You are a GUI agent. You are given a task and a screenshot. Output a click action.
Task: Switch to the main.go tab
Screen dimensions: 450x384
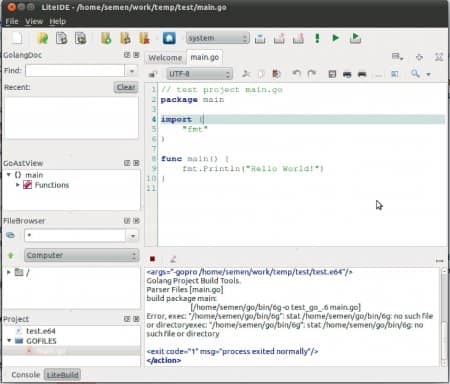point(205,57)
